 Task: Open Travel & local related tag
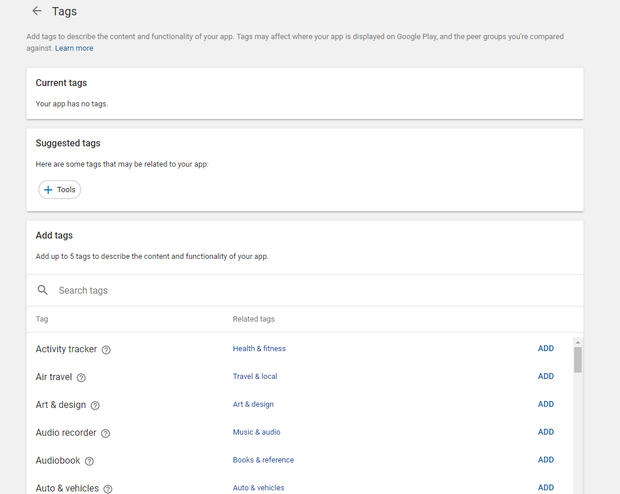(x=255, y=377)
